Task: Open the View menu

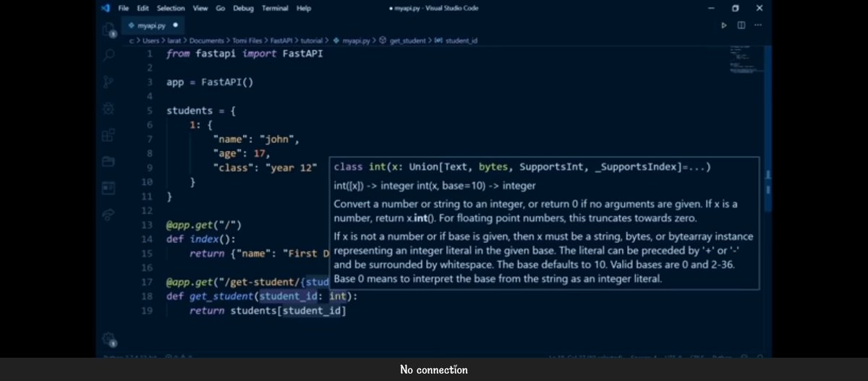Action: click(200, 8)
